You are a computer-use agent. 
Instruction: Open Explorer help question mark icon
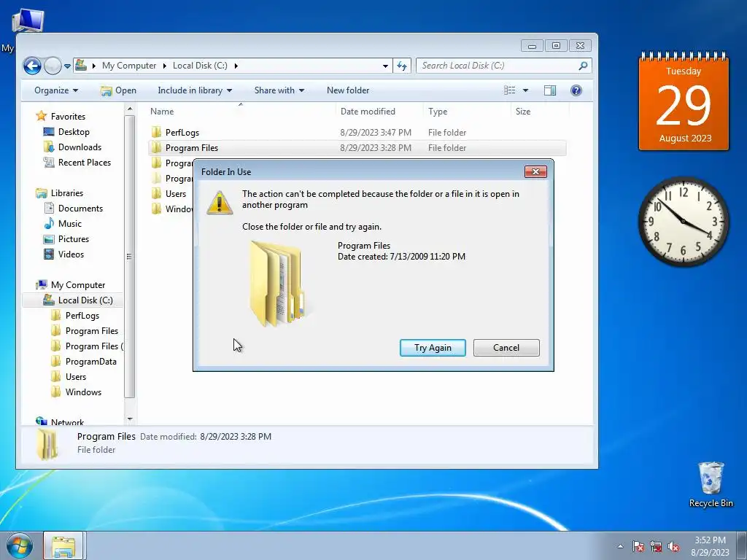tap(576, 90)
